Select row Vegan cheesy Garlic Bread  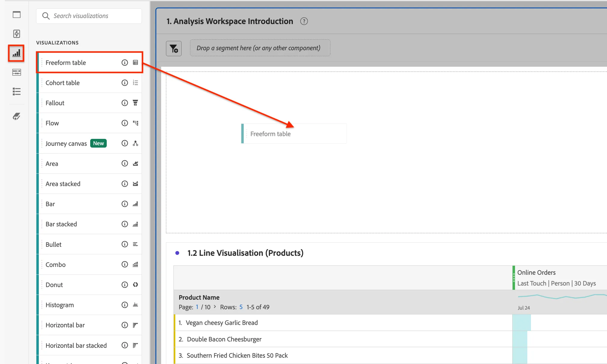click(343, 323)
